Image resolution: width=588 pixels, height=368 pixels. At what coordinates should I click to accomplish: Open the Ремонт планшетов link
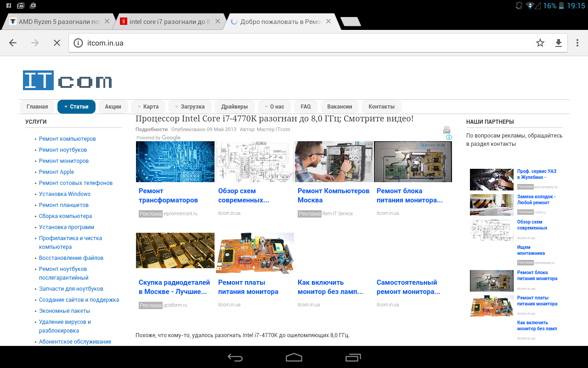(x=64, y=205)
